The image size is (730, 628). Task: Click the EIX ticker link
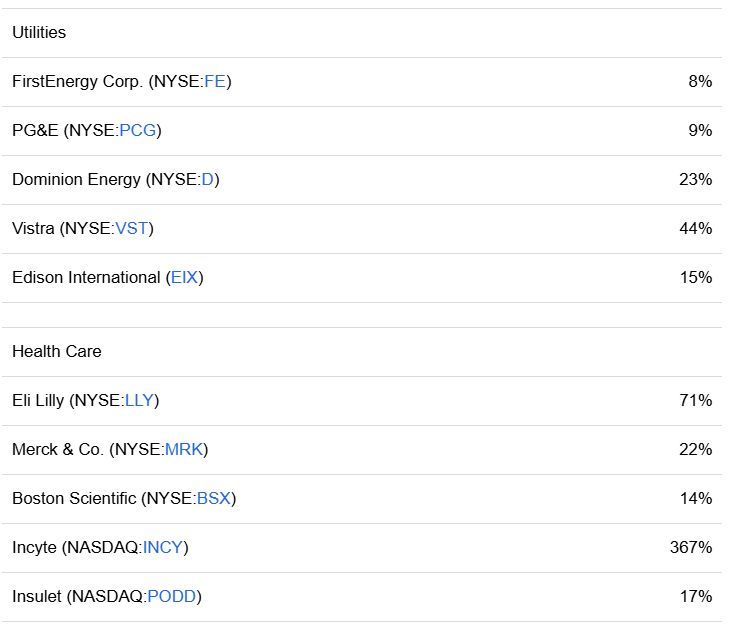184,278
